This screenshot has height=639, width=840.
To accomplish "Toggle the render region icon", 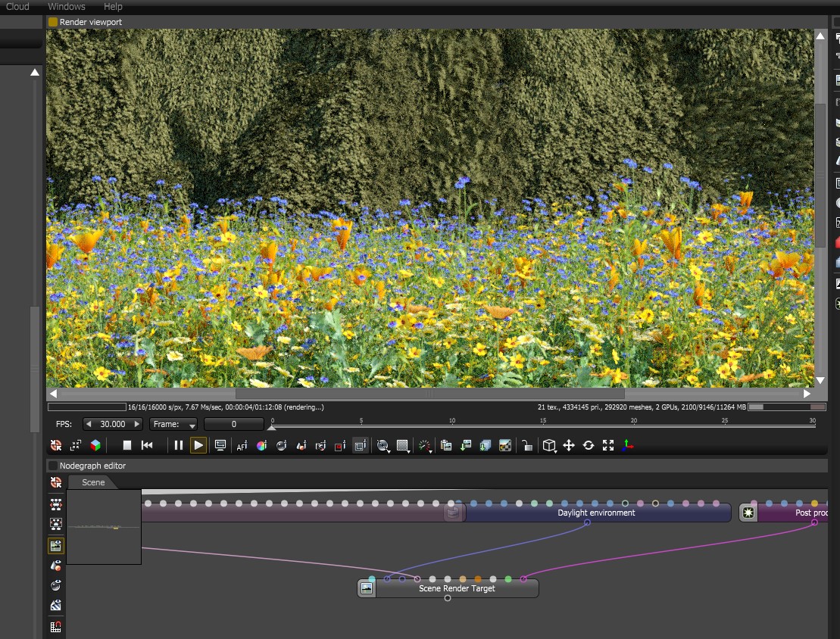I will pyautogui.click(x=340, y=445).
